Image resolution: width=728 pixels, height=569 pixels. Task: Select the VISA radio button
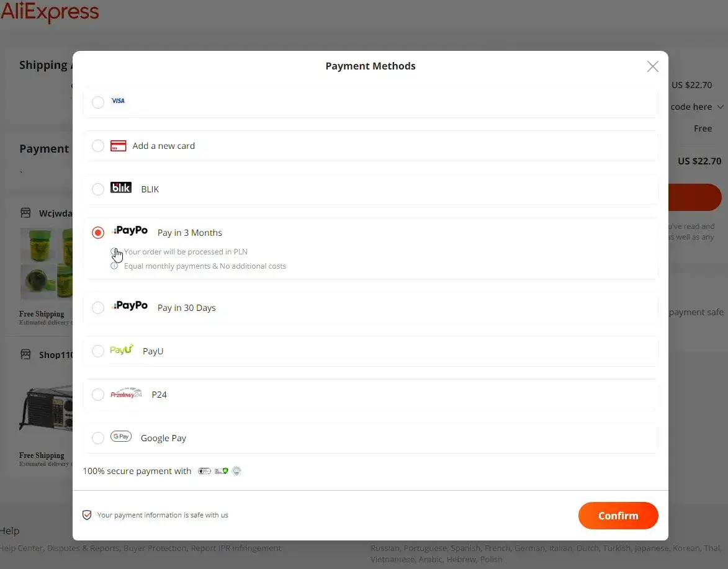pos(98,102)
